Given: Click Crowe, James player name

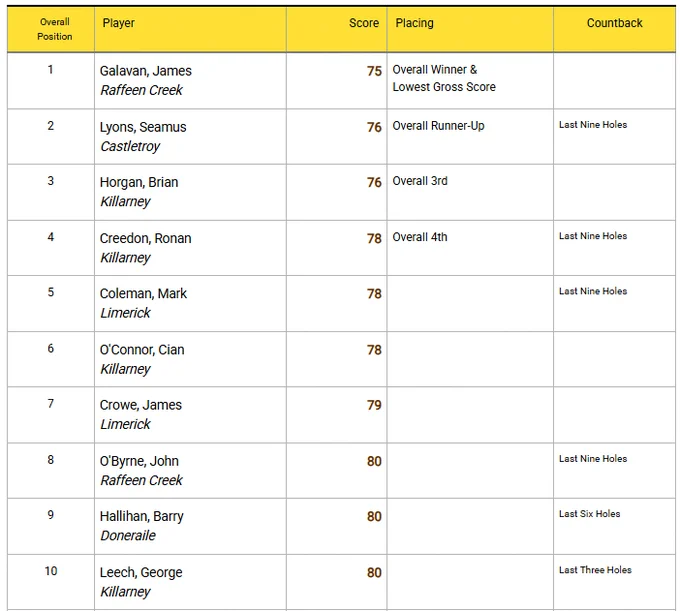Looking at the screenshot, I should point(141,405).
